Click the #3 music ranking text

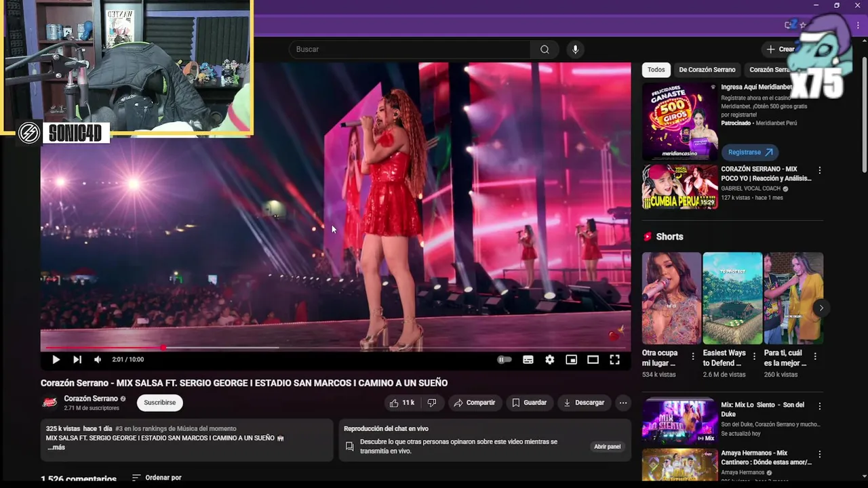[176, 428]
